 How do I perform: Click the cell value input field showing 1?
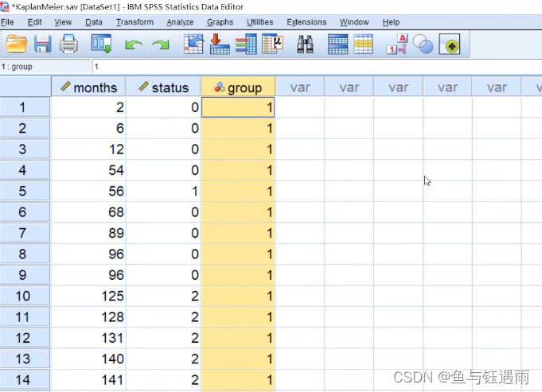click(316, 67)
